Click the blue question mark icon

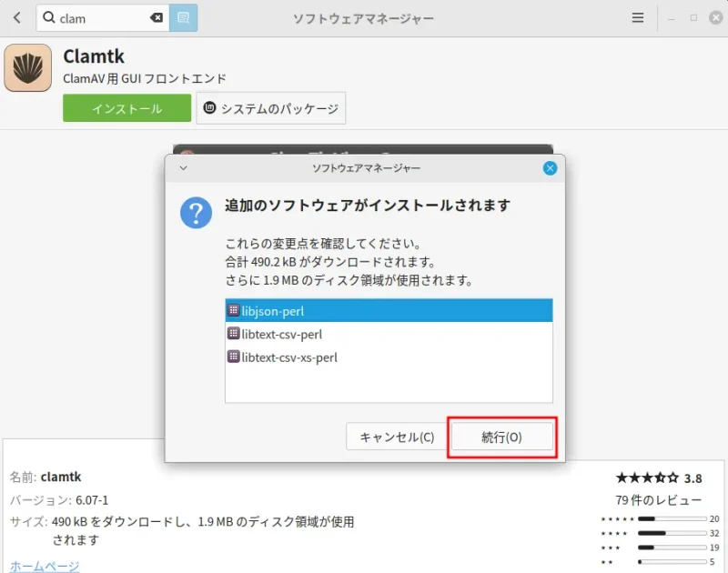(196, 213)
